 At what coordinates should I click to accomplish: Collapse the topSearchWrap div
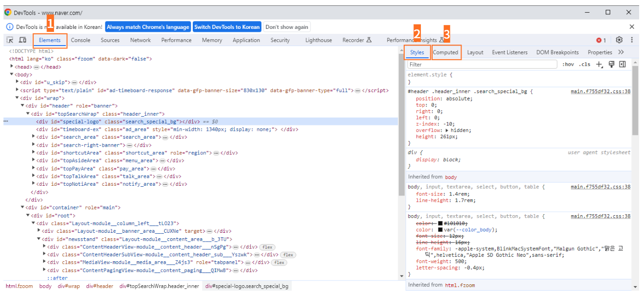[x=28, y=114]
